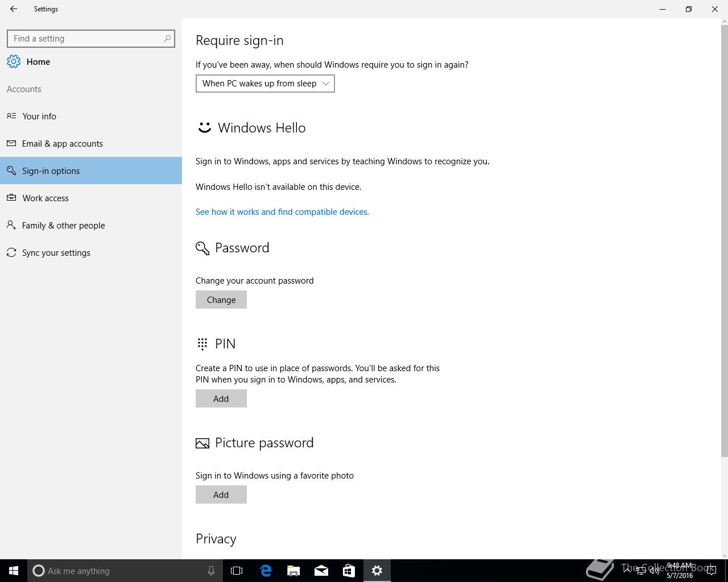
Task: Click the Home label in the sidebar
Action: 38,62
